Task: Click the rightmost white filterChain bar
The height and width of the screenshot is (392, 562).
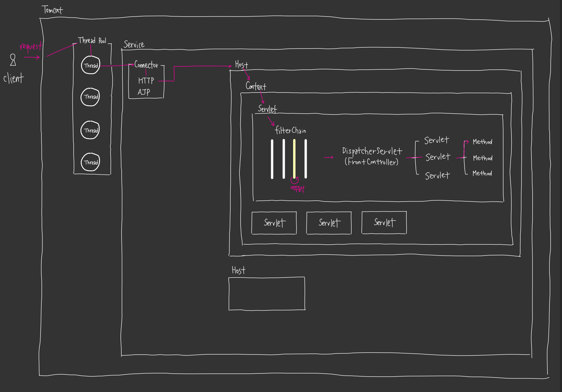Action: [x=306, y=159]
